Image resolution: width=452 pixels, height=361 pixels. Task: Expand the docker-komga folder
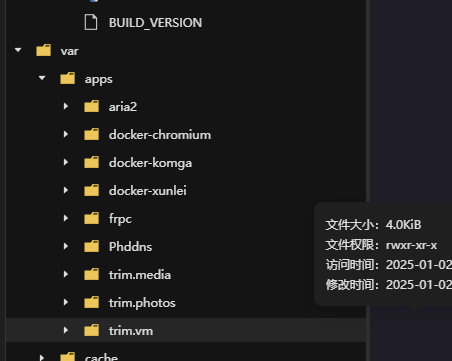coord(66,162)
